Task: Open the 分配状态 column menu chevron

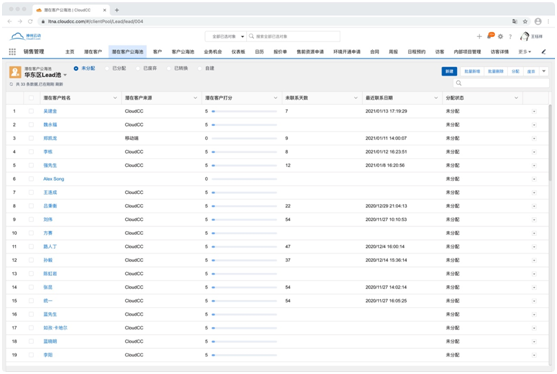Action: coord(516,98)
